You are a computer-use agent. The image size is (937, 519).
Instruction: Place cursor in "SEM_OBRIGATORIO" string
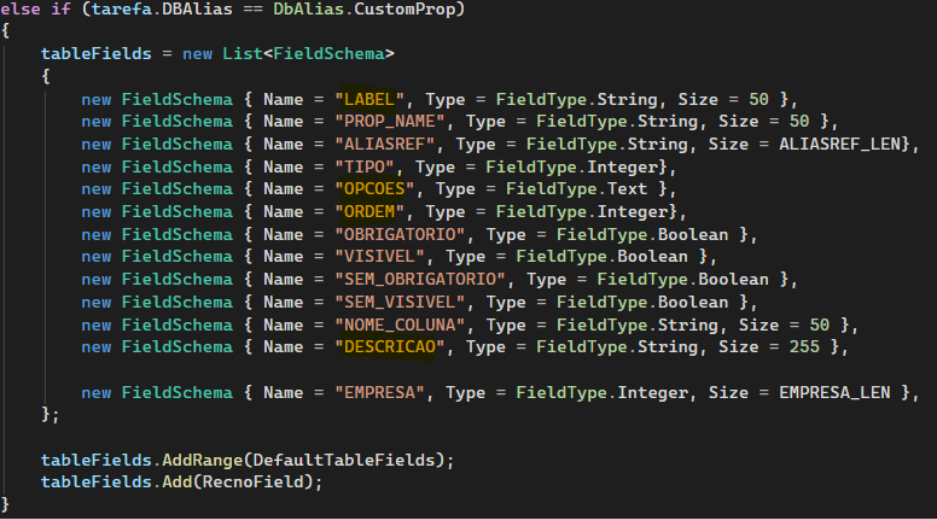(x=425, y=279)
